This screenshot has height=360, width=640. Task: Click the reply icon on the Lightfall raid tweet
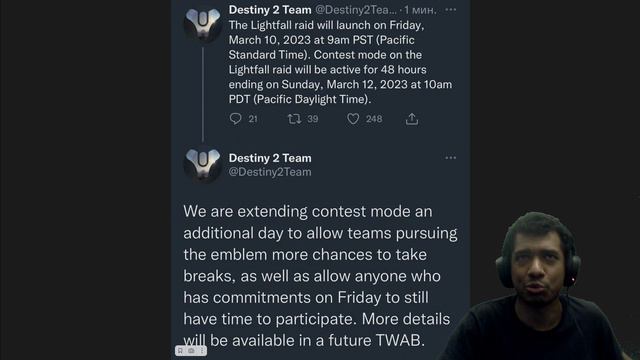coord(236,119)
